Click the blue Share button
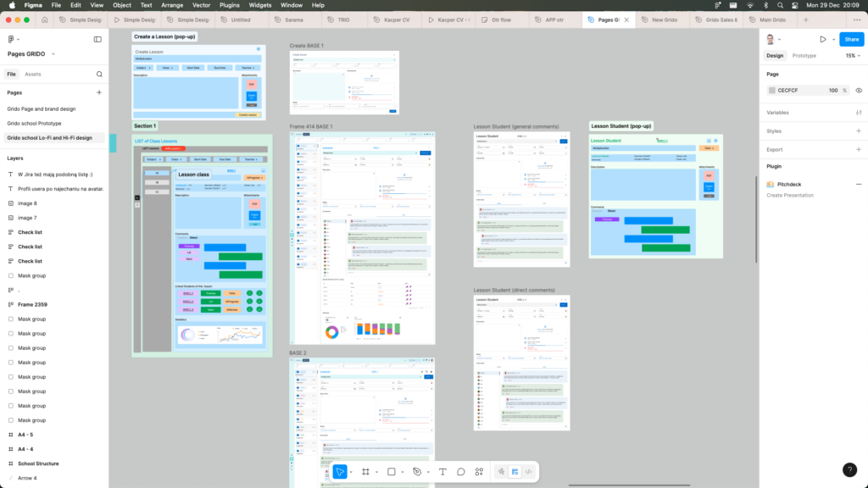This screenshot has height=488, width=868. (850, 39)
